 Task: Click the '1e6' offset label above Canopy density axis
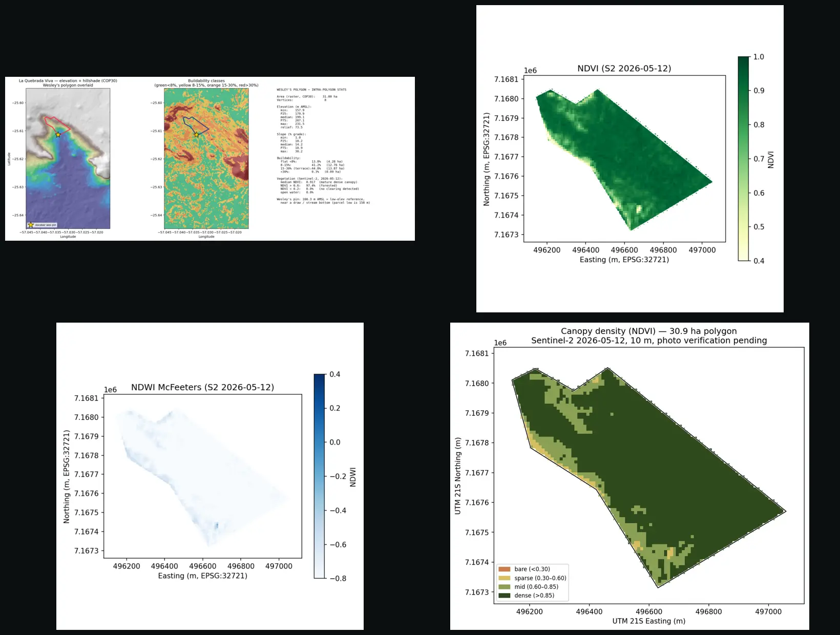click(x=500, y=343)
